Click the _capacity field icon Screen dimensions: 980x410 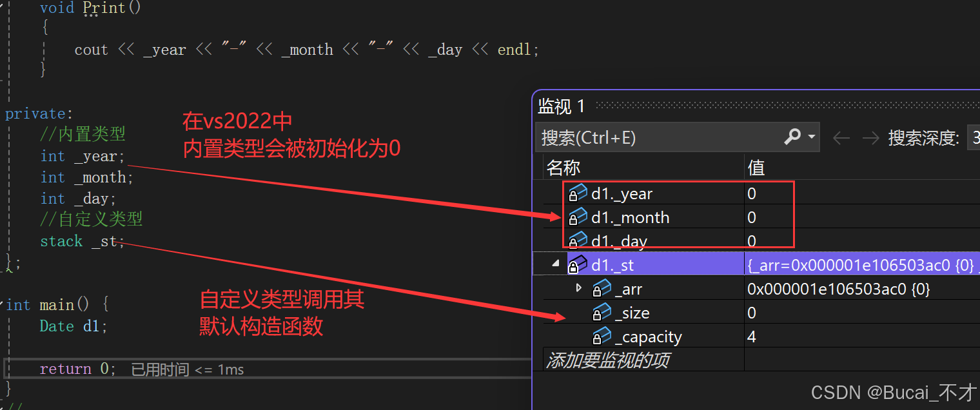tap(602, 337)
